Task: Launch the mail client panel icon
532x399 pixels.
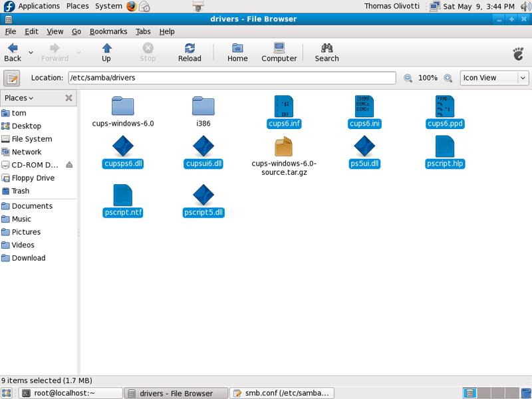Action: pos(144,6)
